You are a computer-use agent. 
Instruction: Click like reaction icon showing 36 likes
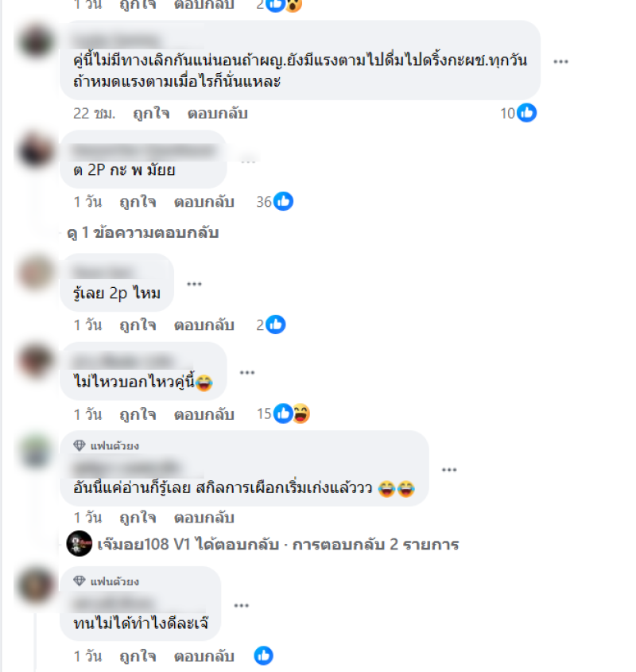(x=283, y=201)
